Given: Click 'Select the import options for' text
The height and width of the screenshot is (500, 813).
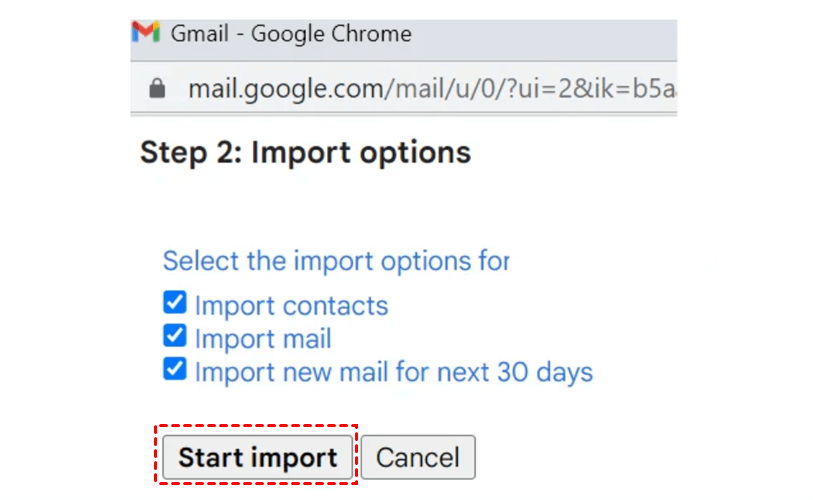Looking at the screenshot, I should (336, 261).
